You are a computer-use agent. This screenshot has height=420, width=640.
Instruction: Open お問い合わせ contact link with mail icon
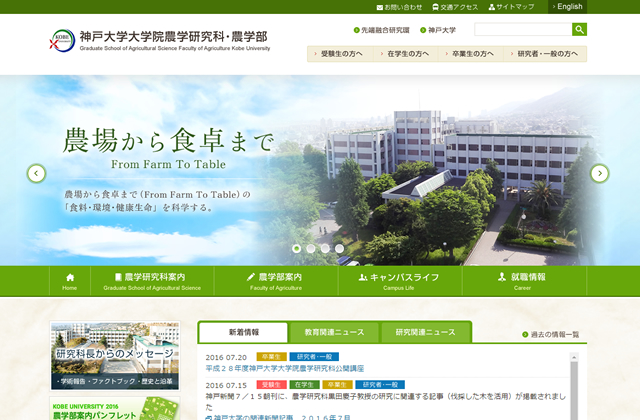(399, 7)
